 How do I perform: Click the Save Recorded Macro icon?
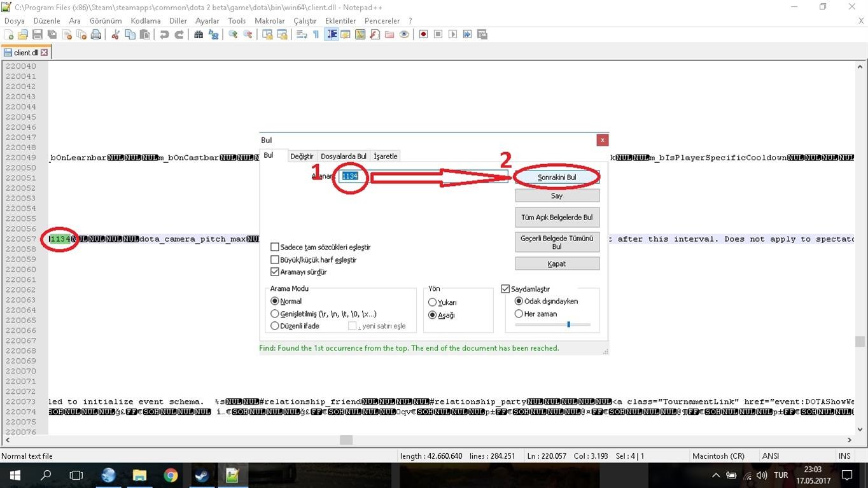click(x=482, y=34)
